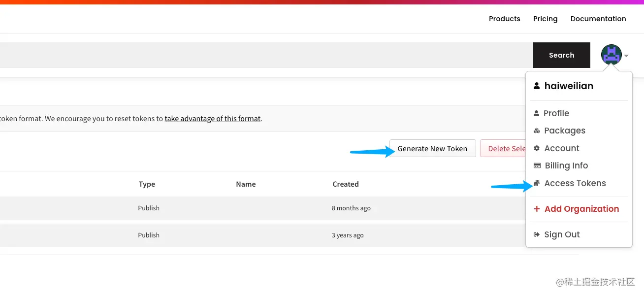Click the Billing Info card icon
The image size is (644, 296).
[537, 166]
